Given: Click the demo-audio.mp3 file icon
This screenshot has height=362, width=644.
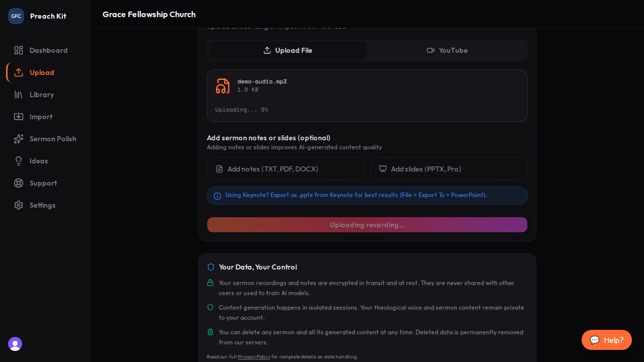Looking at the screenshot, I should point(223,86).
